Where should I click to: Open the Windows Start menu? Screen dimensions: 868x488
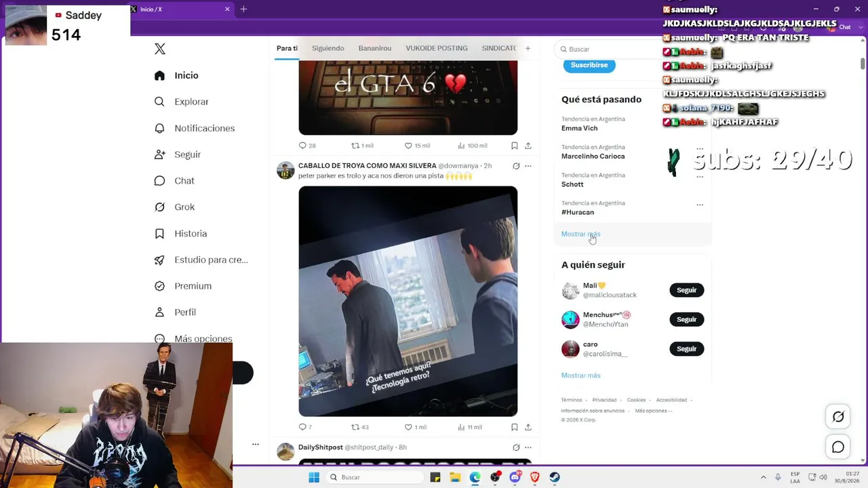(314, 477)
